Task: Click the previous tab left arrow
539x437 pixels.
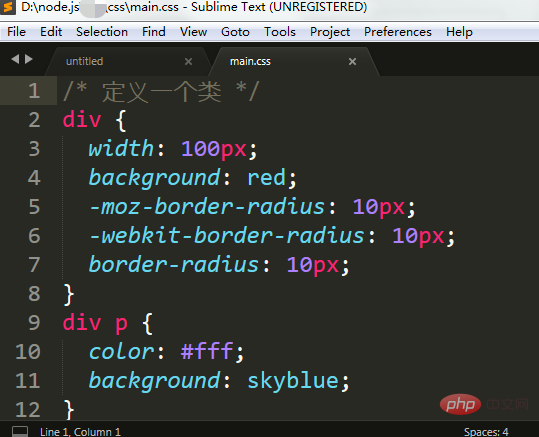Action: (x=15, y=59)
